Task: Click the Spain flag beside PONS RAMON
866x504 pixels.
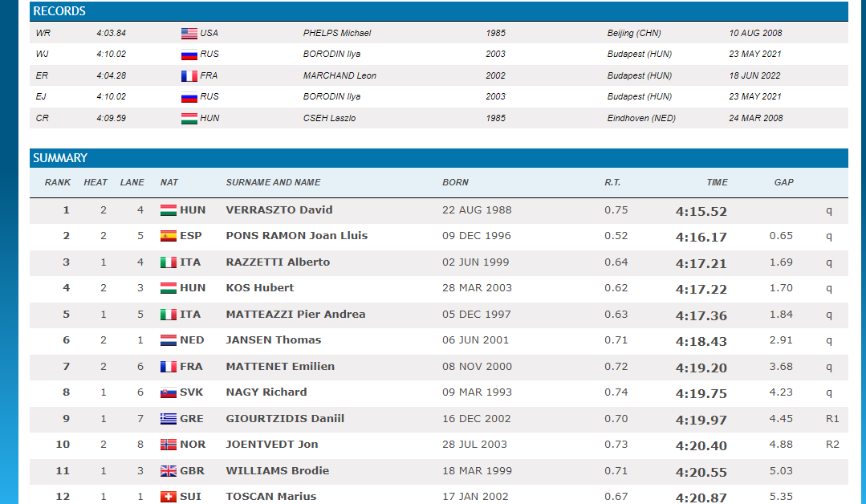Action: pyautogui.click(x=168, y=236)
